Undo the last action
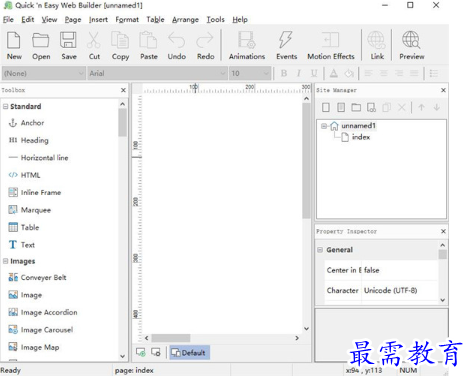This screenshot has height=385, width=471. click(x=177, y=46)
